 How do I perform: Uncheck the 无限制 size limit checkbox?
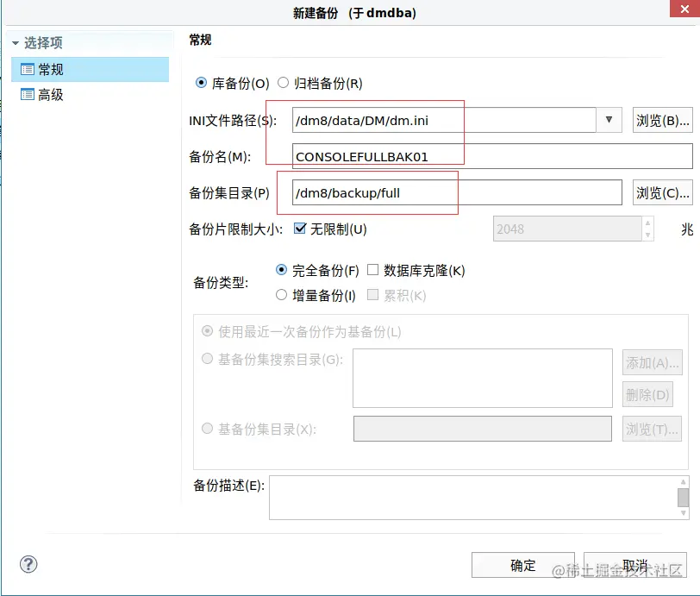[298, 228]
